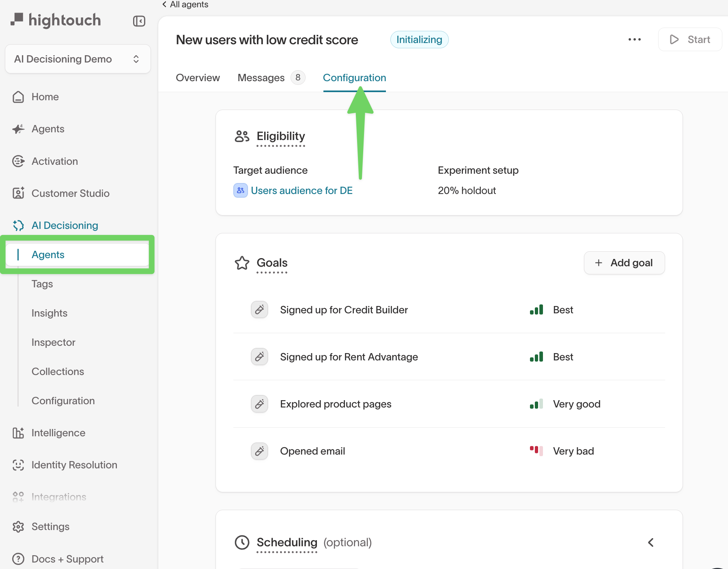Open Customer Studio in the sidebar
Screen dimensions: 728x569
[70, 194]
